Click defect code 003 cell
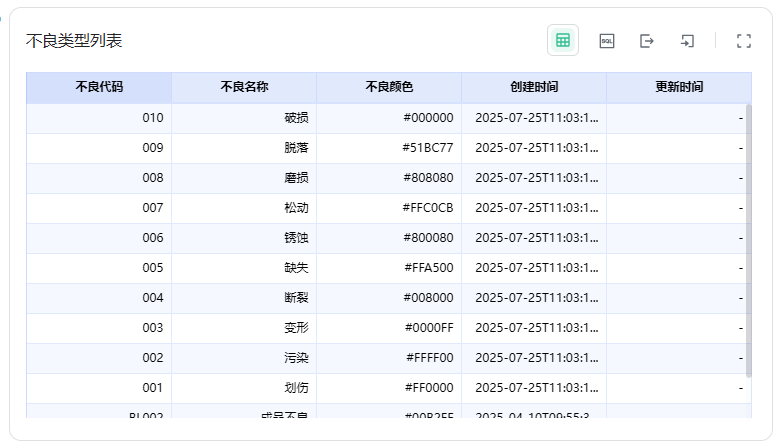Image resolution: width=781 pixels, height=445 pixels. 152,328
